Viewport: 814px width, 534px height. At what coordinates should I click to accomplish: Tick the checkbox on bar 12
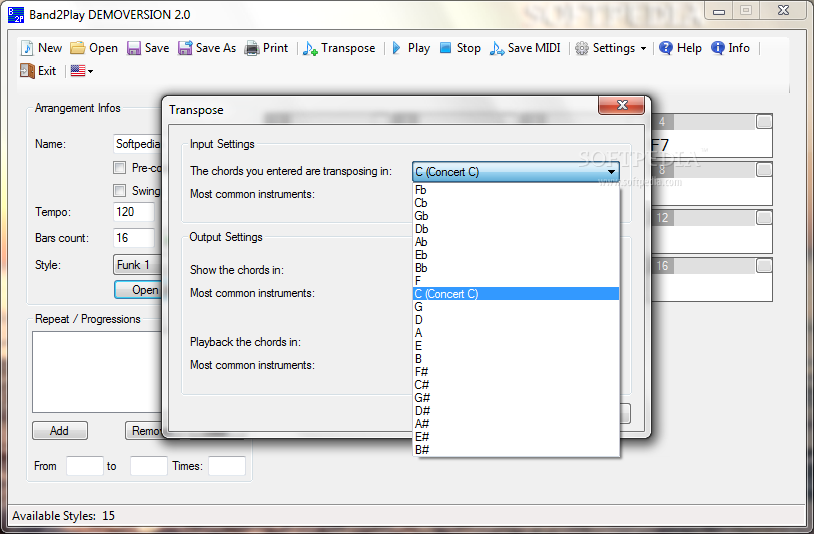764,218
